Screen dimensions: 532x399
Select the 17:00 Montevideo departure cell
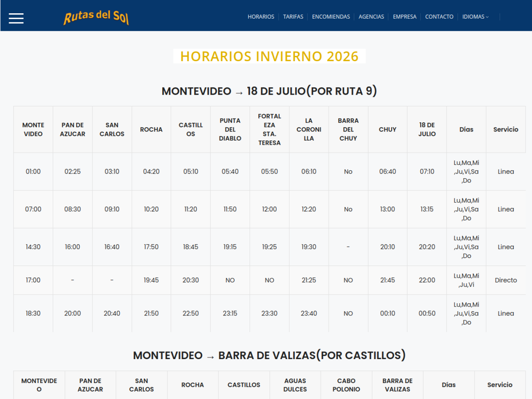[x=33, y=280]
